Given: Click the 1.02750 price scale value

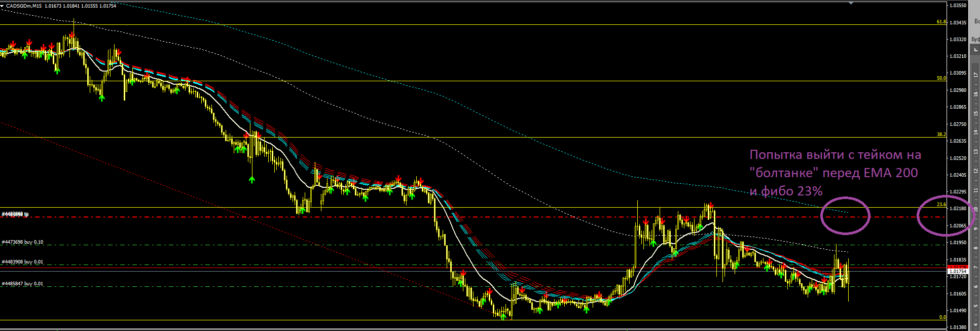Looking at the screenshot, I should pos(958,124).
